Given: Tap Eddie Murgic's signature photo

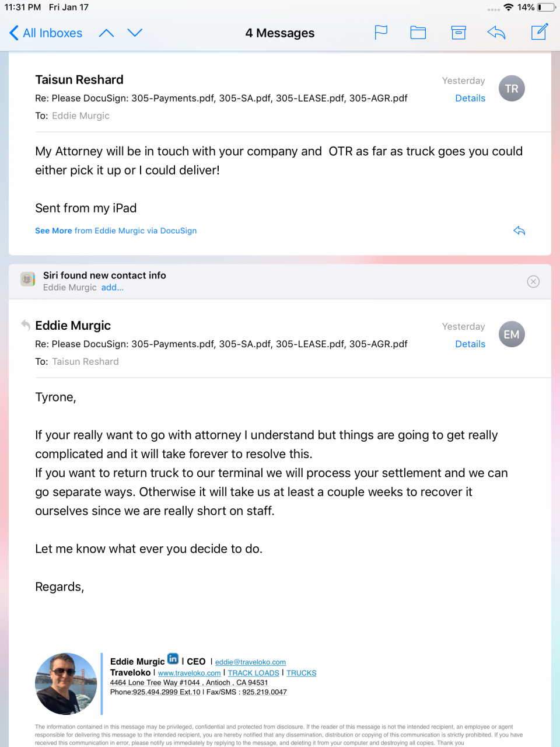Looking at the screenshot, I should click(x=66, y=684).
